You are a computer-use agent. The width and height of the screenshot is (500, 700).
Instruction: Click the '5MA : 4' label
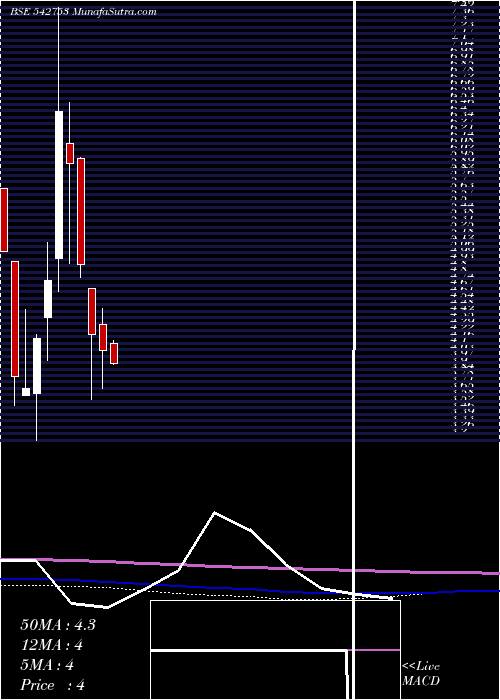click(x=47, y=665)
